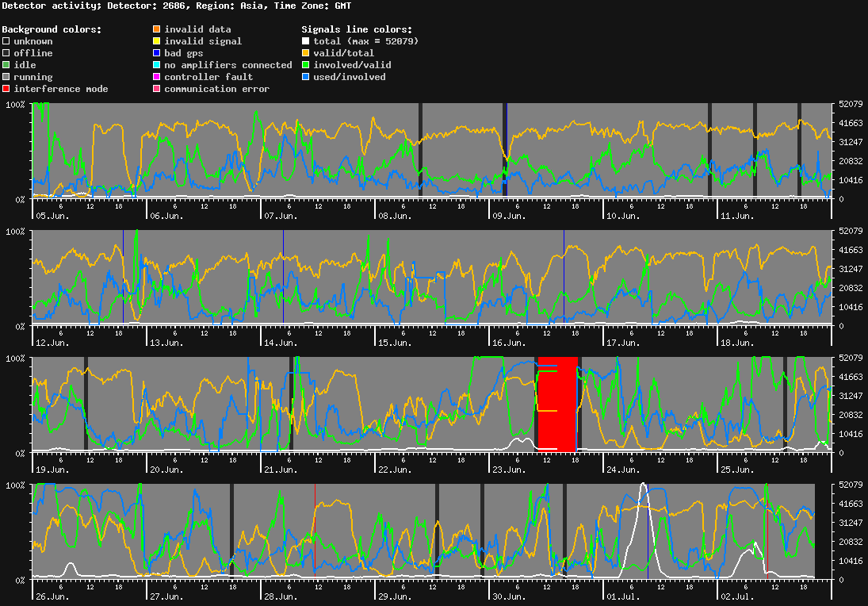The width and height of the screenshot is (868, 606).
Task: Click the '10.Jun.' date label
Action: click(623, 216)
